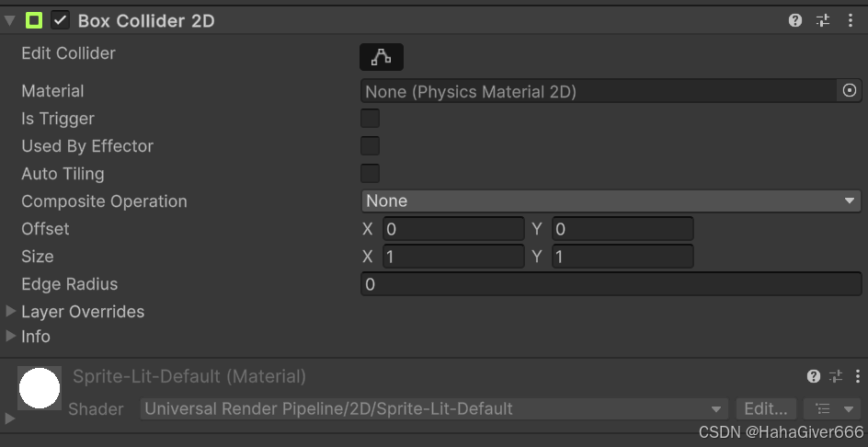Click the green Box Collider 2D component icon
868x447 pixels.
tap(34, 20)
